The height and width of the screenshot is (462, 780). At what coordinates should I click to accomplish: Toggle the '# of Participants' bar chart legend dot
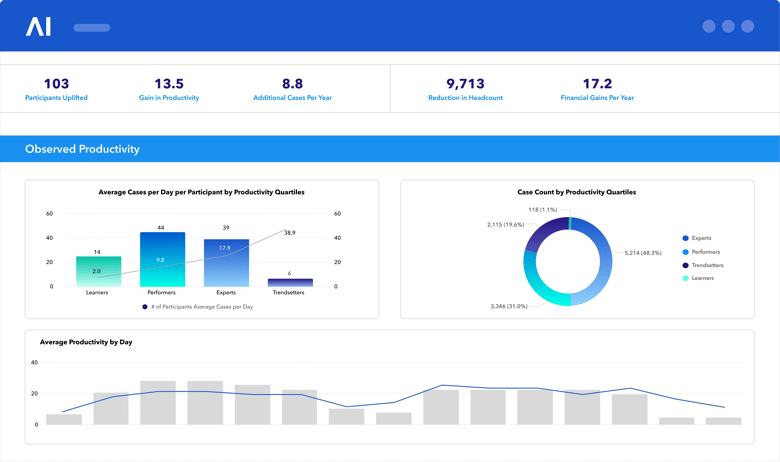tap(145, 307)
